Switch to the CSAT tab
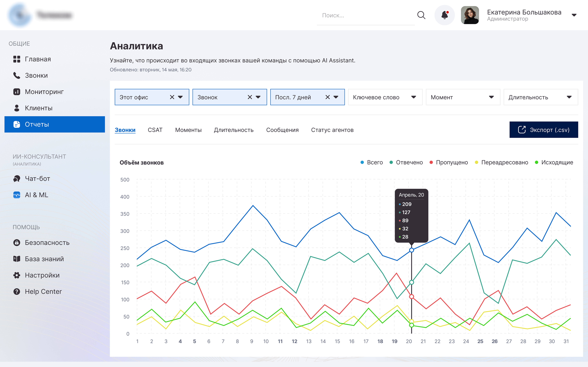Viewport: 588px width, 367px height. 155,130
